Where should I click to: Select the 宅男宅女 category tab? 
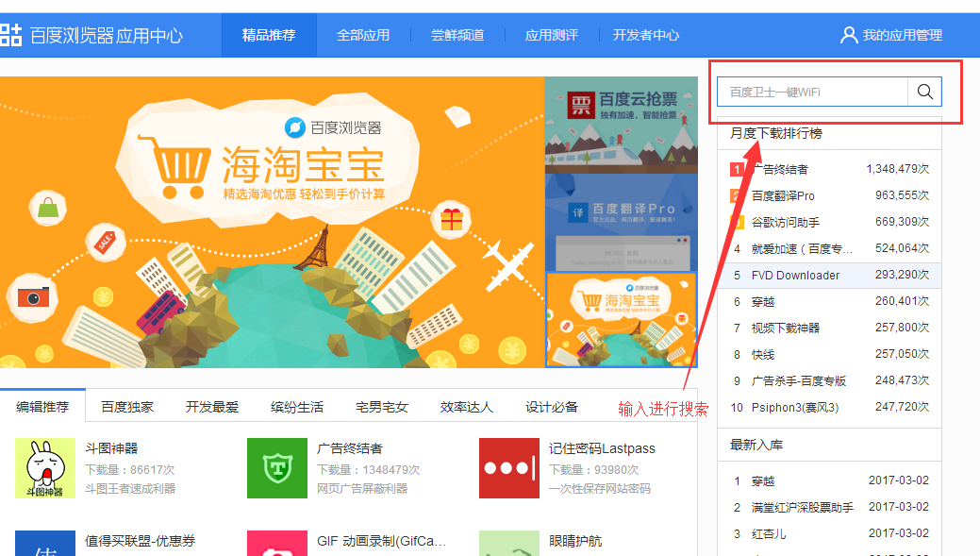[382, 407]
